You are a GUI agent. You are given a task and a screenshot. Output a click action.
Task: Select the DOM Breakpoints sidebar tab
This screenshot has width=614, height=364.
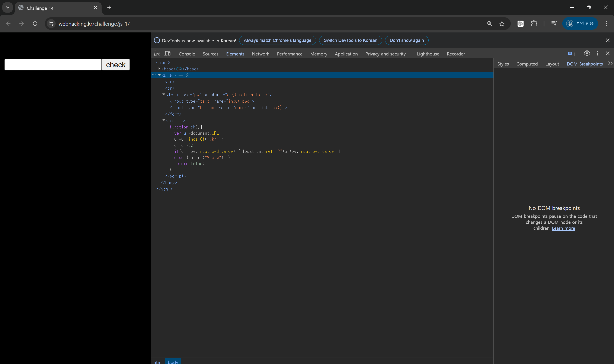(585, 64)
